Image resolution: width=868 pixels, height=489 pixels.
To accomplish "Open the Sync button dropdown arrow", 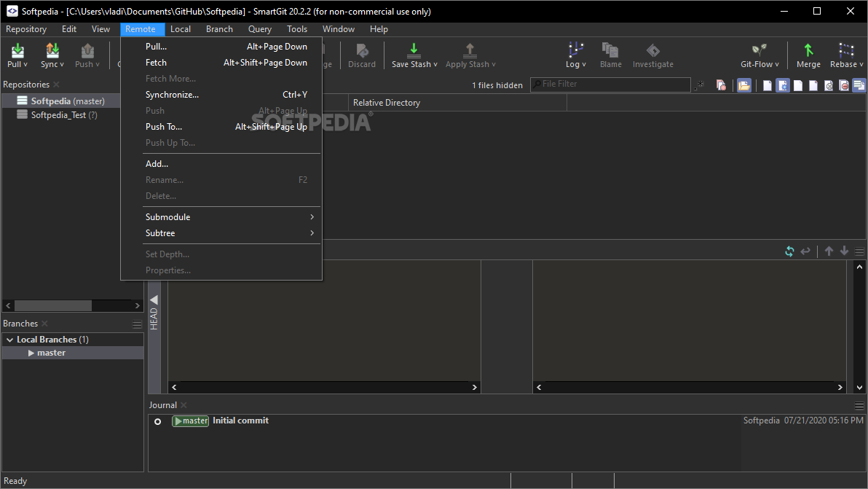I will 61,65.
